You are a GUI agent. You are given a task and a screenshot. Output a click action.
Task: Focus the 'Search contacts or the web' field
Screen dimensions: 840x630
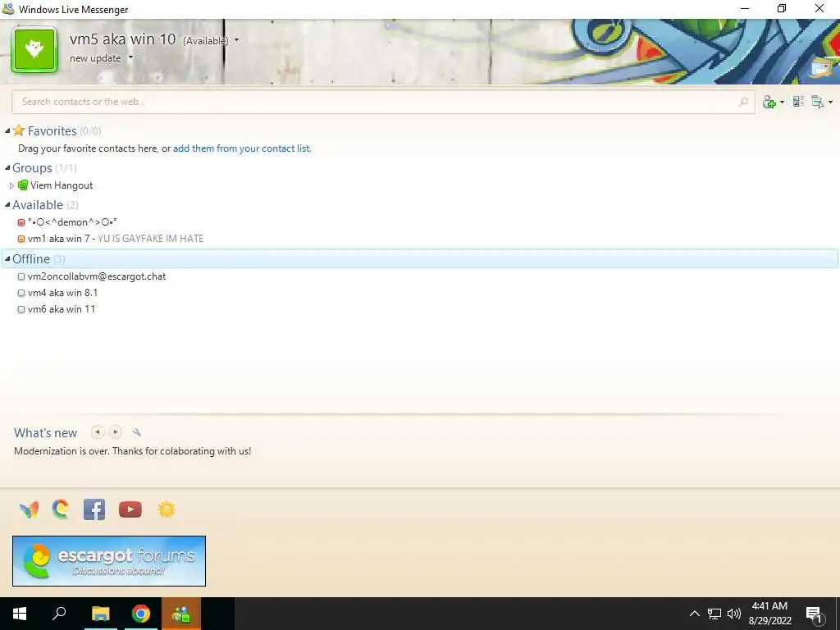coord(383,102)
